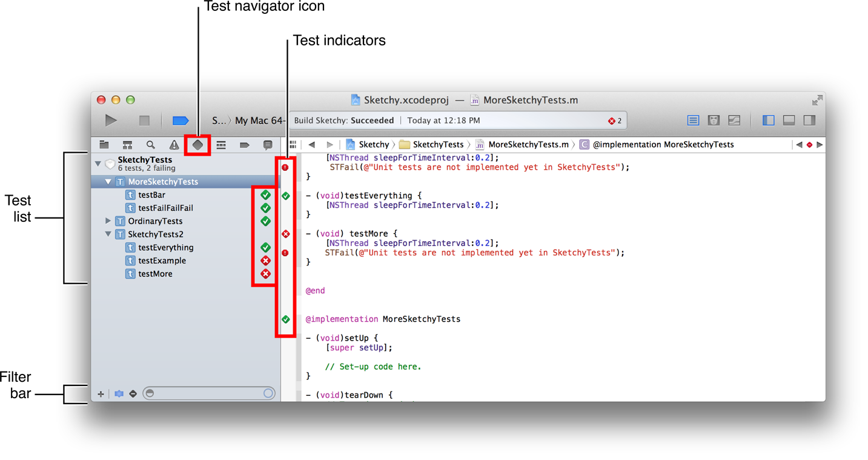Select the SketchyTests2 class
The width and height of the screenshot is (868, 460).
(x=185, y=235)
